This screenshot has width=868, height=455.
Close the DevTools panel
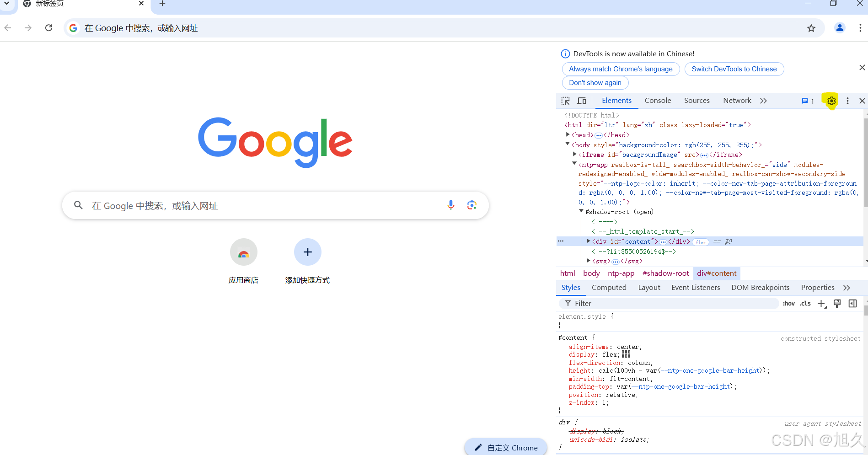coord(862,101)
